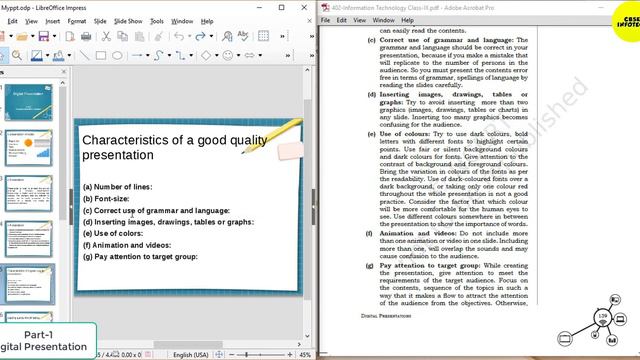Click the slide panel scroll-up arrow
This screenshot has width=640, height=360.
(x=62, y=83)
